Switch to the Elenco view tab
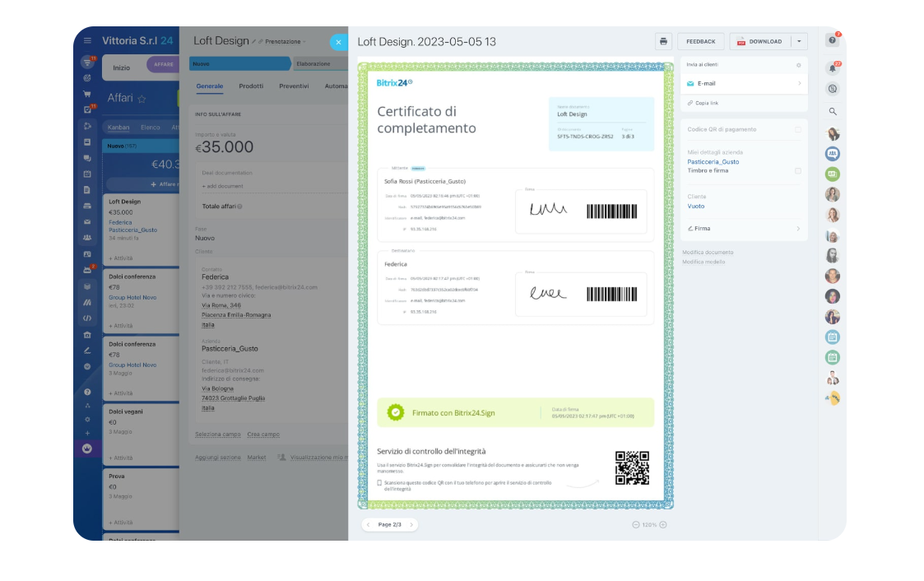Screen dimensions: 924x581 click(151, 128)
